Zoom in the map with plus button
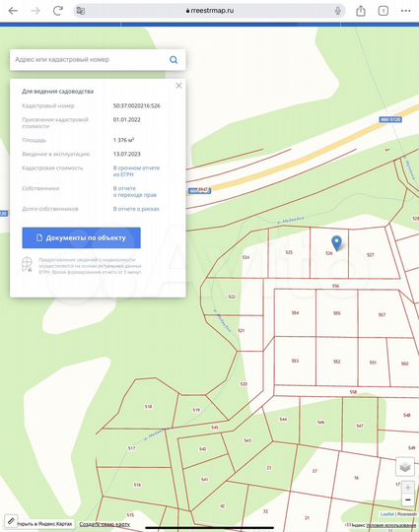The height and width of the screenshot is (532, 419). (x=408, y=488)
